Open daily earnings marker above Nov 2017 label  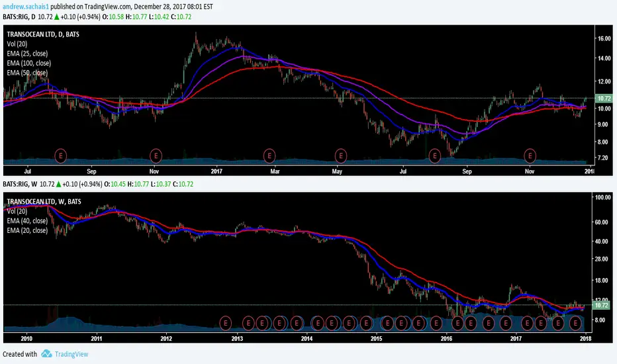[x=530, y=156]
